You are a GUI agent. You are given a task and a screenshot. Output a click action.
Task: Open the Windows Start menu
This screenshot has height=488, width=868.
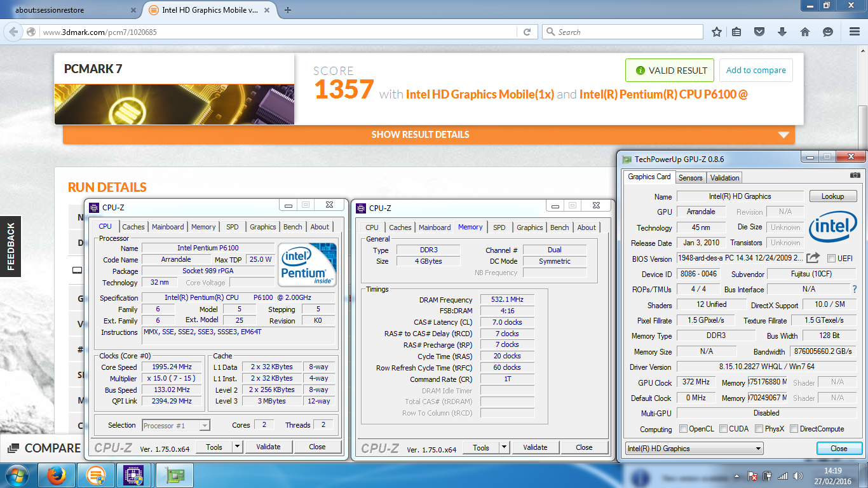pos(17,475)
